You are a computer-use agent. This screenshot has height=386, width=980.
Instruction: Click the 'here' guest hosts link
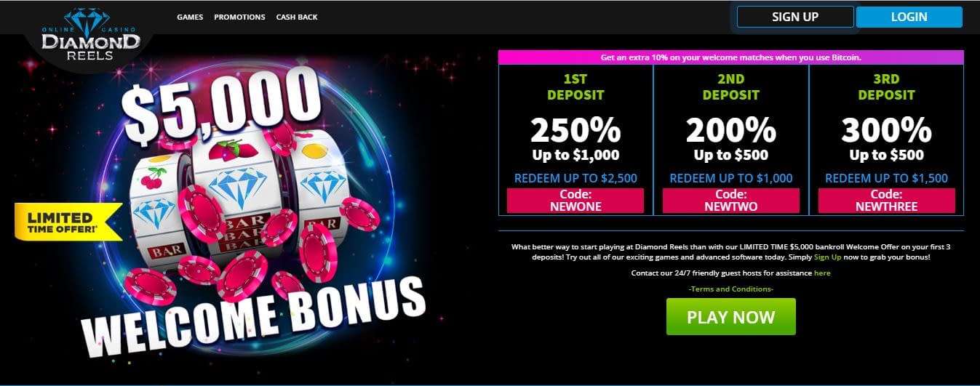pyautogui.click(x=822, y=273)
